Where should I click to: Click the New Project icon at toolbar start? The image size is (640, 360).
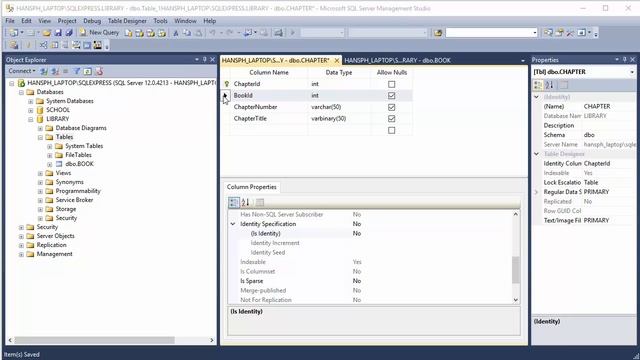tap(13, 33)
